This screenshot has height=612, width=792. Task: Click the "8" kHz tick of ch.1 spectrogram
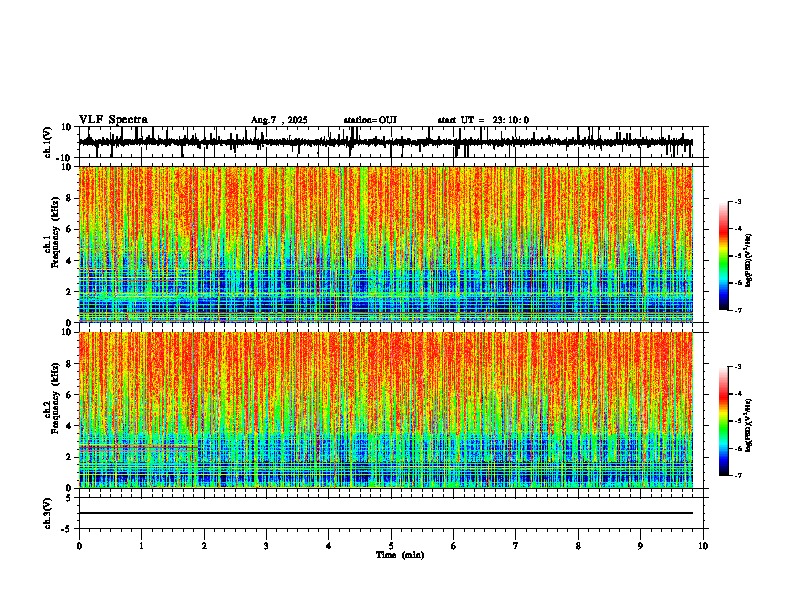tap(70, 198)
